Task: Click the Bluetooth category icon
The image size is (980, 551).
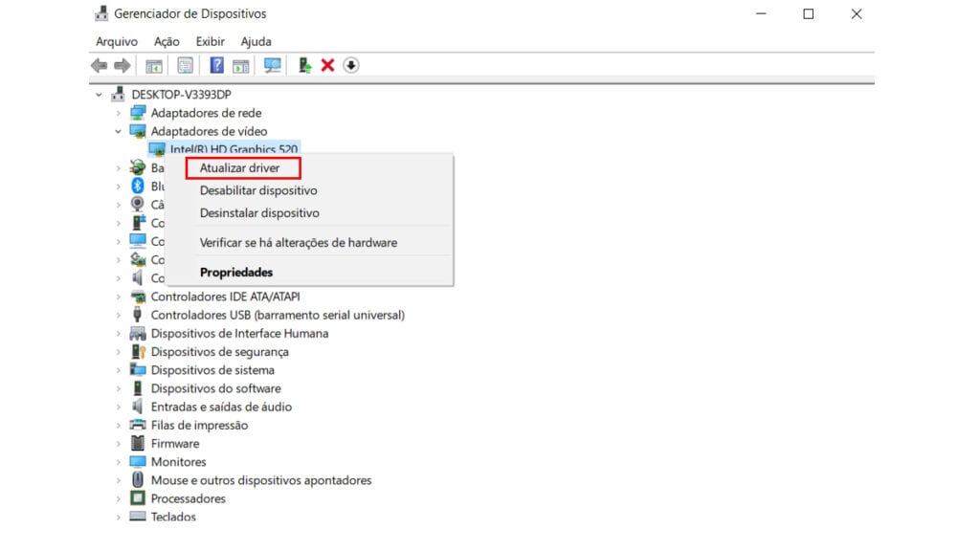Action: pyautogui.click(x=138, y=187)
